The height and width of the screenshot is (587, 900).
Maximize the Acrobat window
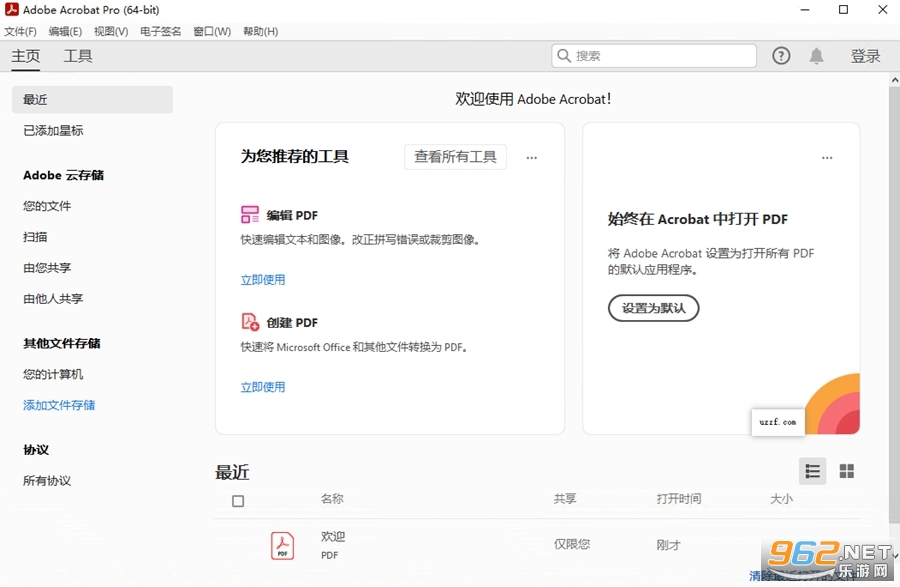[x=843, y=10]
